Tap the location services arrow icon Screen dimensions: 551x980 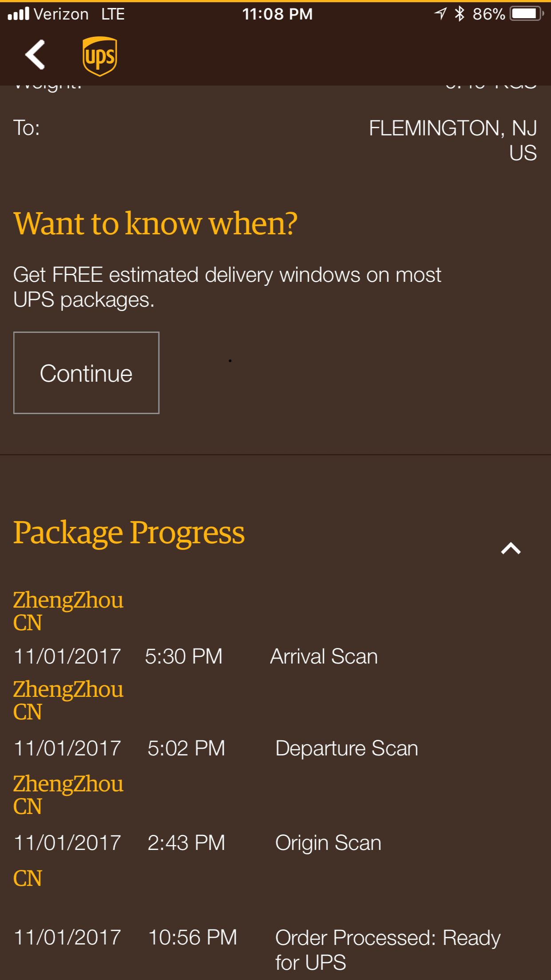point(440,14)
